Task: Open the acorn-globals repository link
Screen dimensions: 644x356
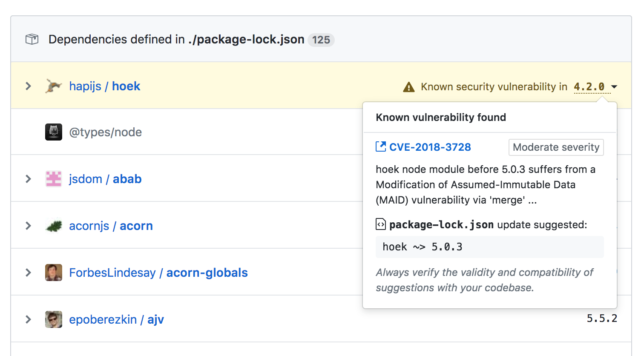Action: tap(207, 273)
